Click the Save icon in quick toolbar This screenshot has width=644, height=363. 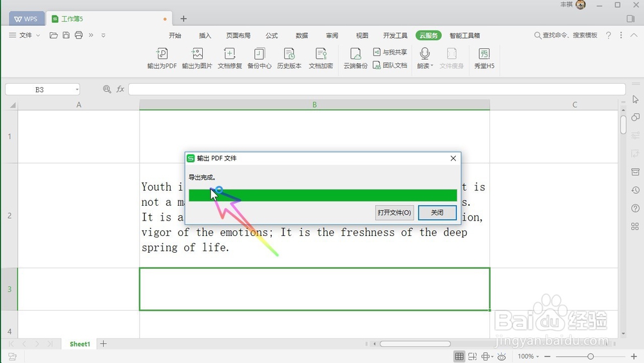tap(66, 35)
